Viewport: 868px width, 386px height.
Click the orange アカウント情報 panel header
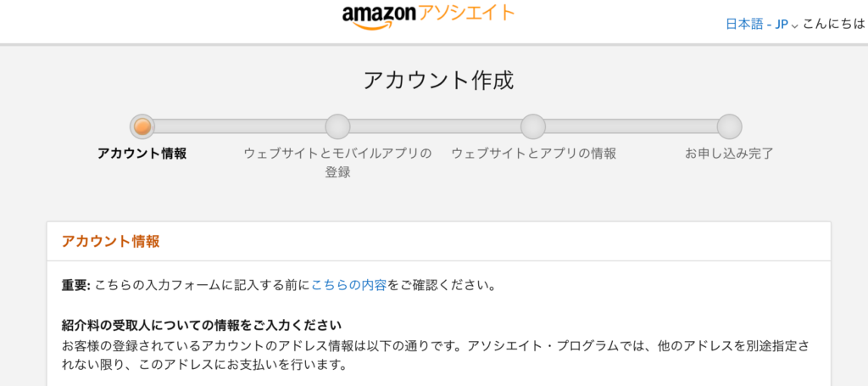coord(110,241)
